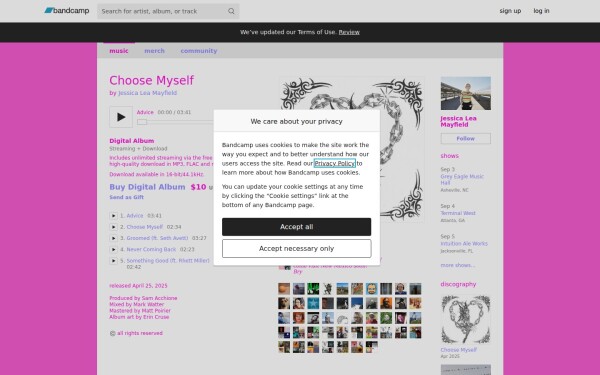The height and width of the screenshot is (375, 600).
Task: Play the album with the large play button
Action: pyautogui.click(x=121, y=117)
